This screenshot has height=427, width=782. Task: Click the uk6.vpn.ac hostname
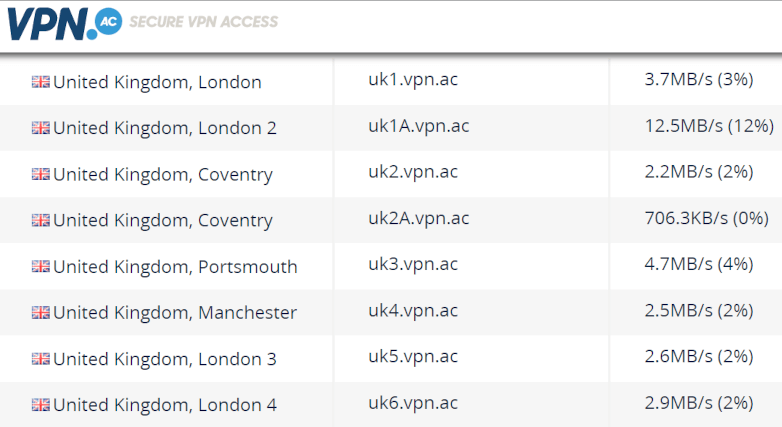[x=413, y=403]
